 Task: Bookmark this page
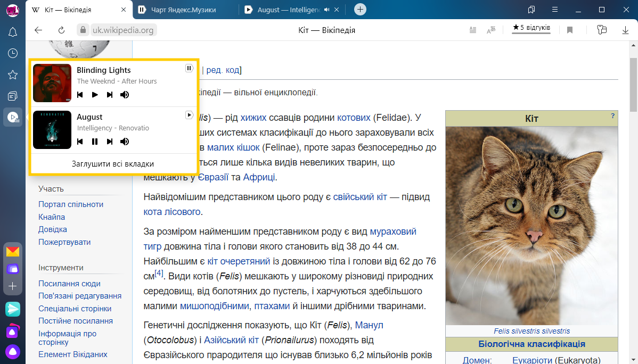(570, 30)
